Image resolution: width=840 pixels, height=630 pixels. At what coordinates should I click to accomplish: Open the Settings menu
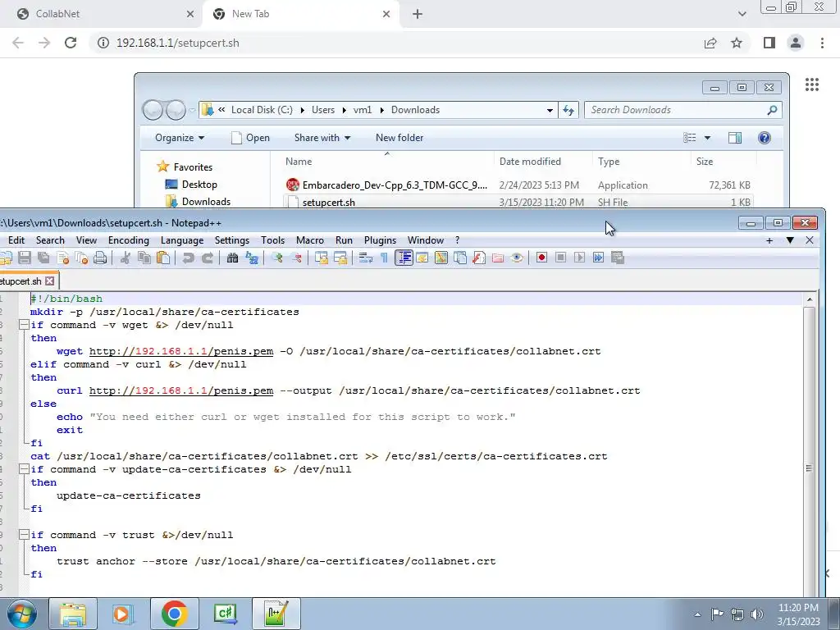(232, 240)
